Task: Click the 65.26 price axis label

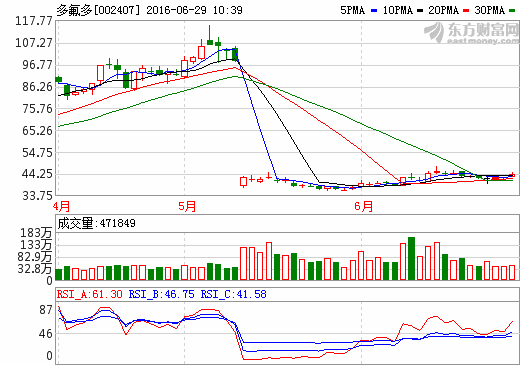Action: coord(37,130)
